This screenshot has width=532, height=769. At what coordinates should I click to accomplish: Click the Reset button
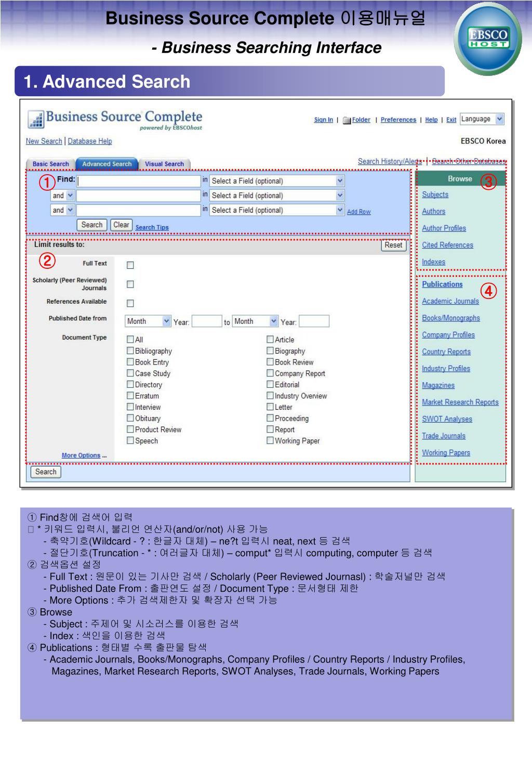point(393,245)
